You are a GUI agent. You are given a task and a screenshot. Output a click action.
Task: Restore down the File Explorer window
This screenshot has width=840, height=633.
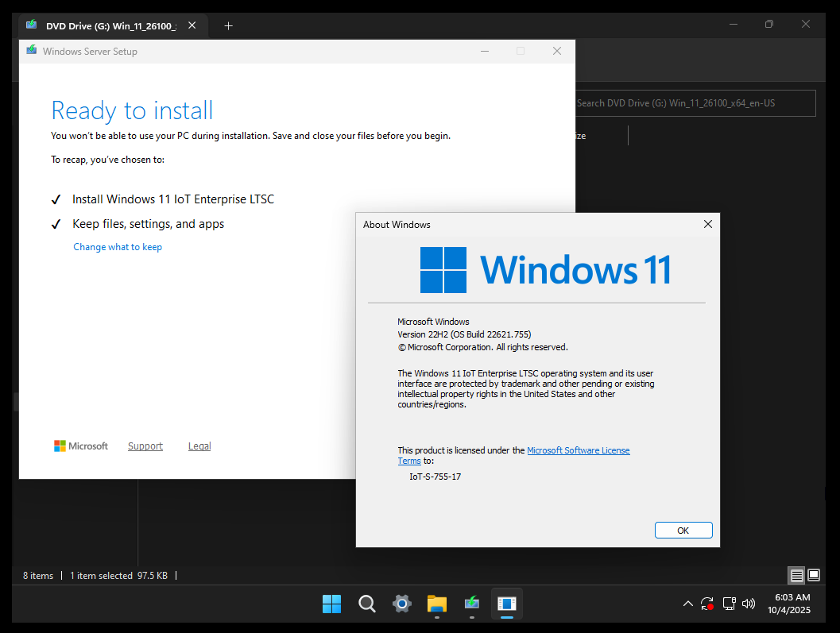coord(769,24)
